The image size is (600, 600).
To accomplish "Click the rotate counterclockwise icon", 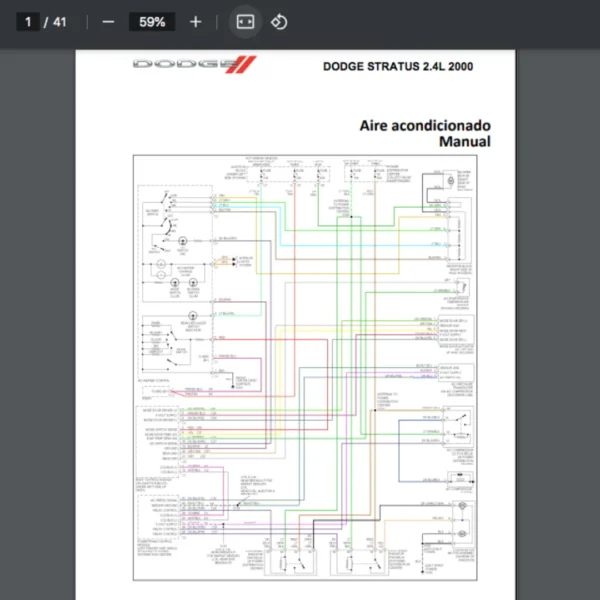I will pos(279,21).
